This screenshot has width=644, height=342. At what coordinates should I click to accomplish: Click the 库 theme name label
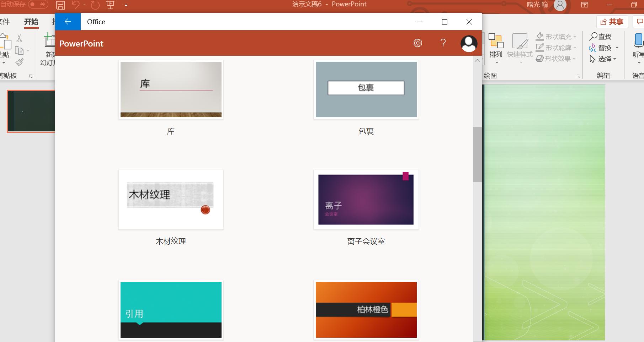[171, 131]
